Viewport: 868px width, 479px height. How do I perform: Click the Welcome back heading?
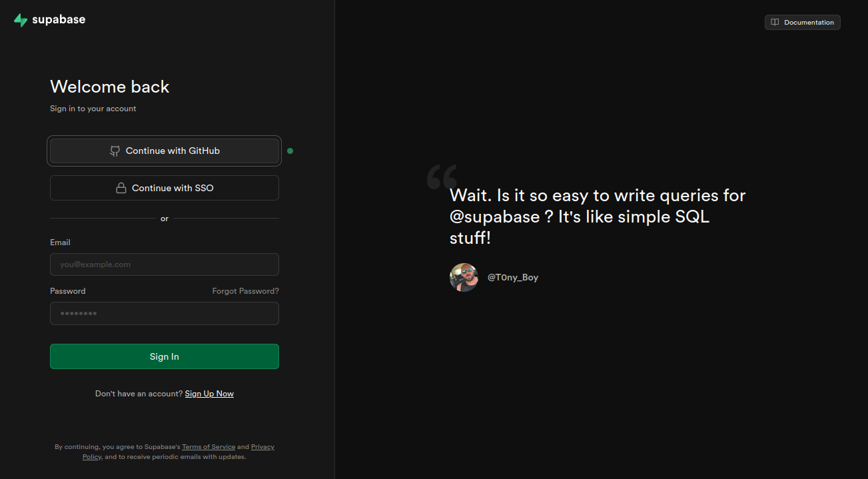click(x=110, y=87)
